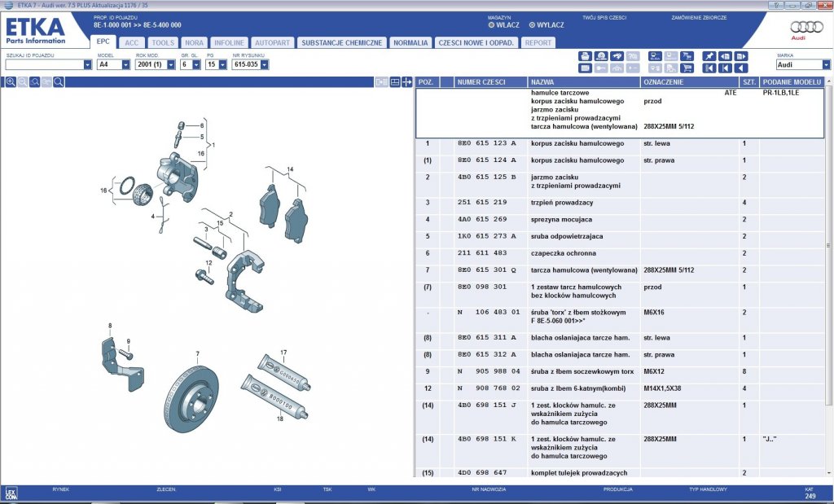The width and height of the screenshot is (834, 504).
Task: Zoom in on the parts diagram
Action: click(x=11, y=82)
